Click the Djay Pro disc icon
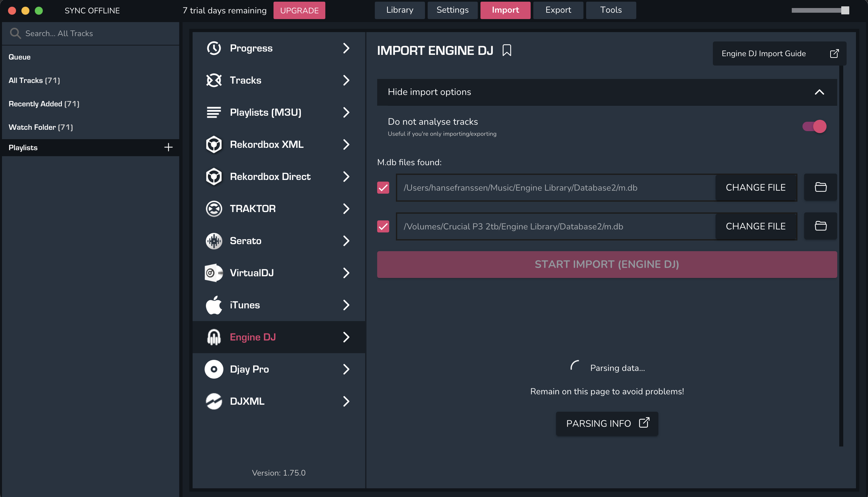This screenshot has height=497, width=868. click(214, 369)
